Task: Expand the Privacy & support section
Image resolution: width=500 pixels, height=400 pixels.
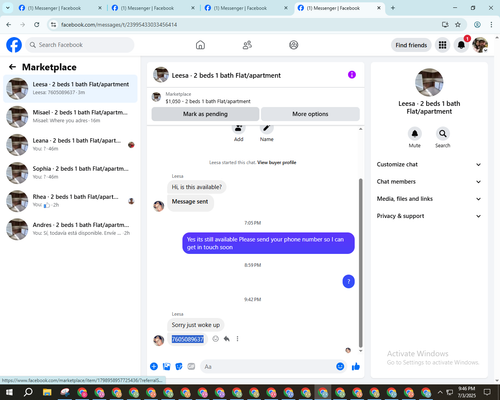Action: pos(429,216)
